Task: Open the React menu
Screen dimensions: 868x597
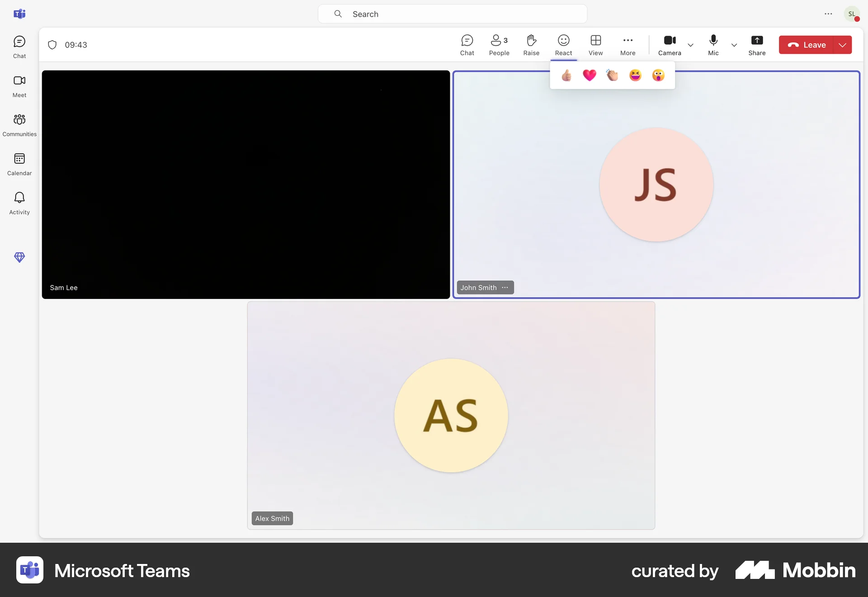Action: tap(563, 44)
